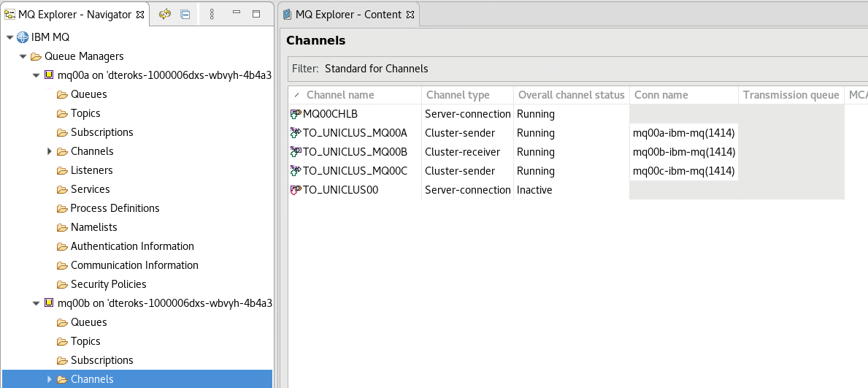Select the TO_UNICLUS_MQ00C conn name cell
This screenshot has width=868, height=388.
pyautogui.click(x=684, y=171)
